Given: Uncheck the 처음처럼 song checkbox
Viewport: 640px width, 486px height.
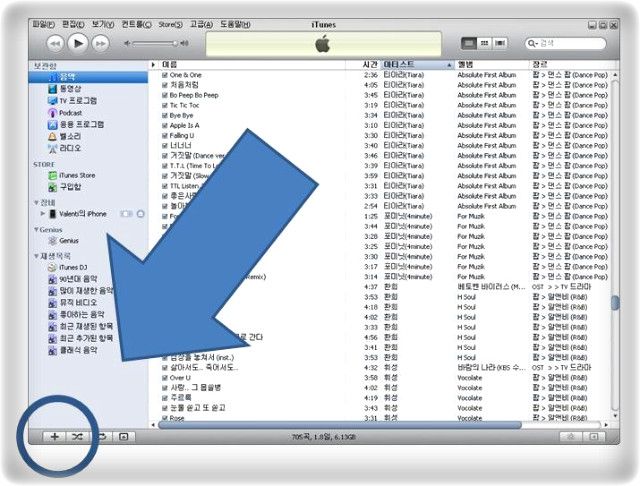Looking at the screenshot, I should (x=164, y=85).
